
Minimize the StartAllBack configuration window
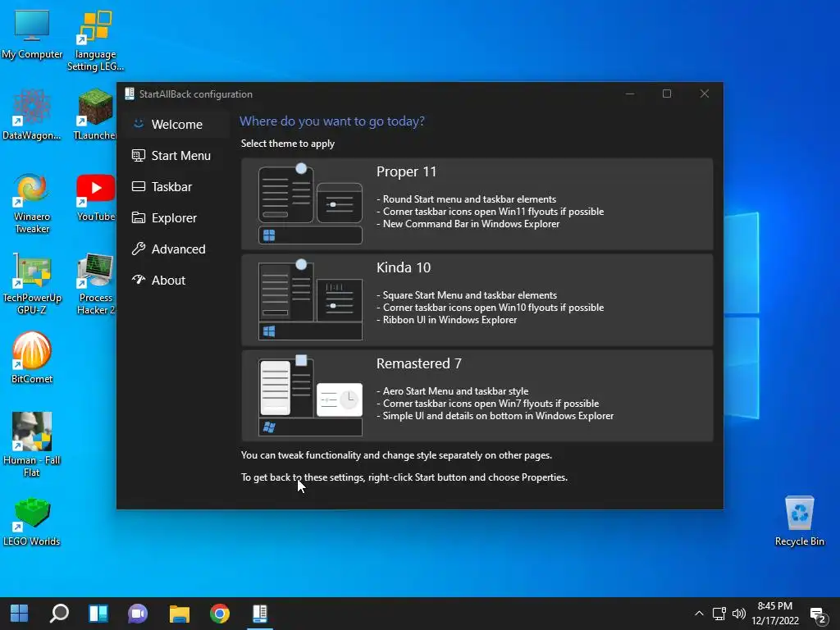[x=630, y=94]
